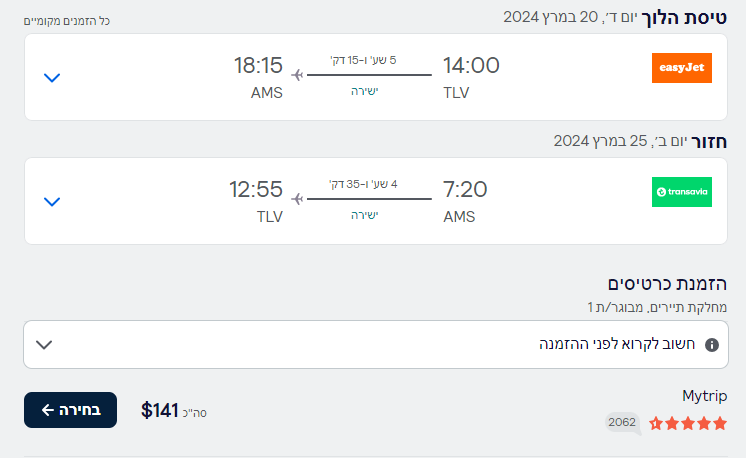Click the 7:20 AMS return departure time
The image size is (746, 458).
pos(465,189)
